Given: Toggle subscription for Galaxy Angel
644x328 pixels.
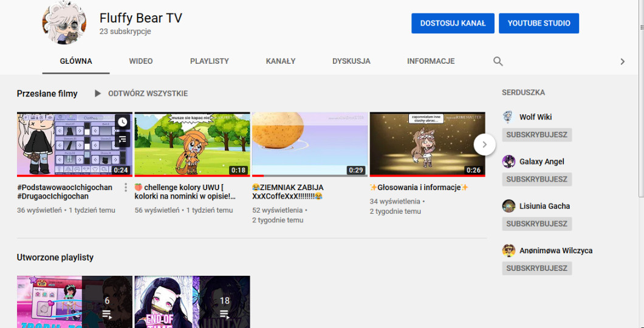Looking at the screenshot, I should (x=536, y=179).
